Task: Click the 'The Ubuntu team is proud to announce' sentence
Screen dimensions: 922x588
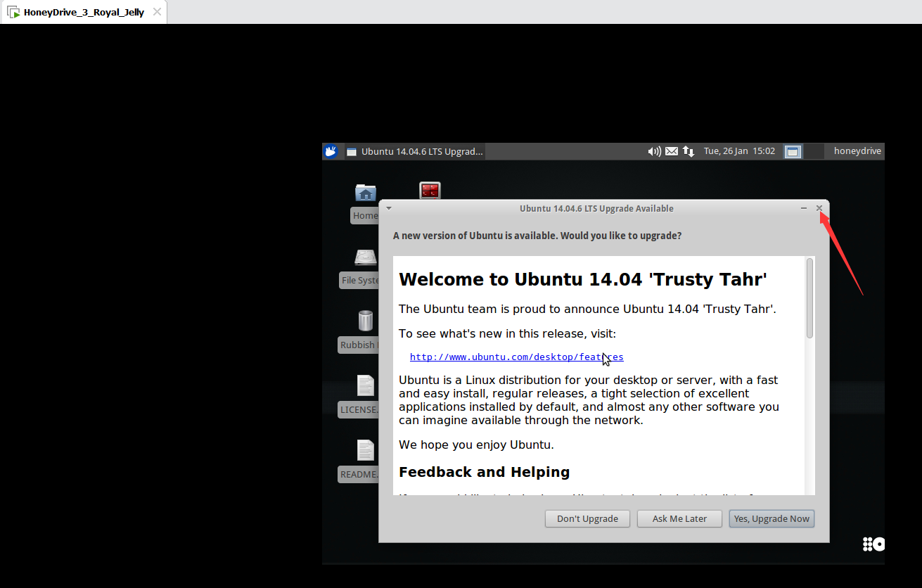Action: 587,309
